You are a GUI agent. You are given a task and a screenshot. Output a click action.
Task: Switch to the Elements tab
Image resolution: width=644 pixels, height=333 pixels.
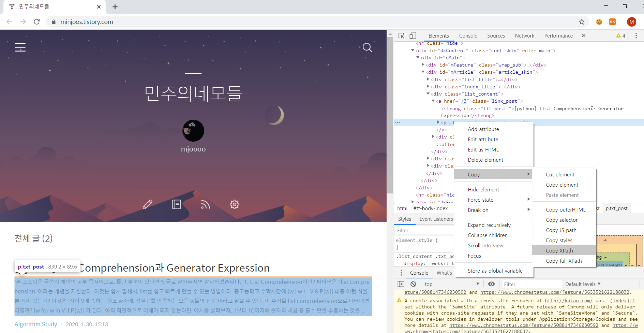(x=438, y=36)
